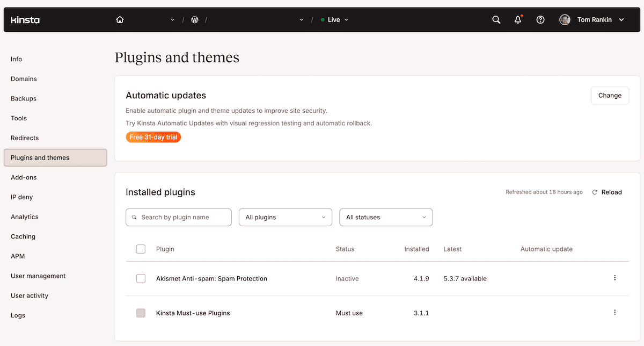Screen dimensions: 644x346
Task: Click the Kinsta Must-use Plugins name
Action: (x=193, y=313)
